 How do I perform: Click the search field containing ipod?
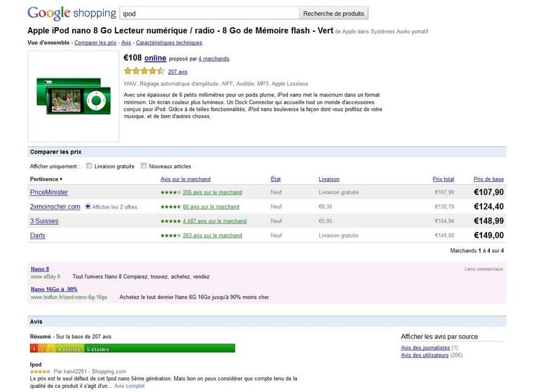coord(209,13)
